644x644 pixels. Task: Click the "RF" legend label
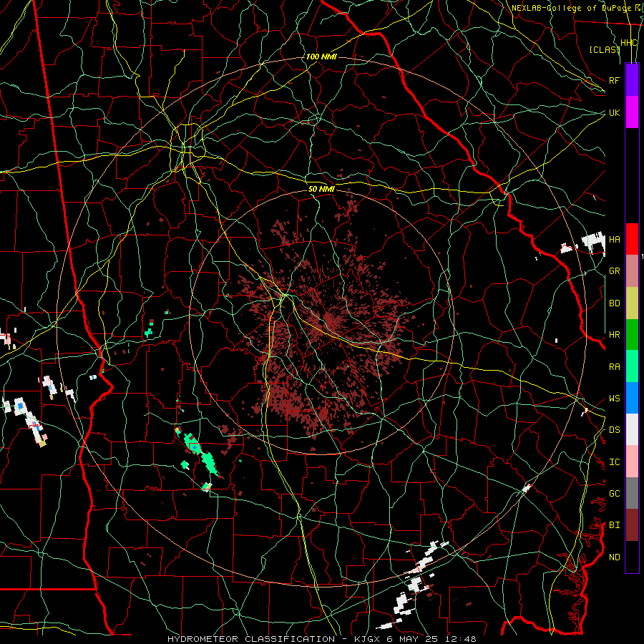tap(614, 80)
